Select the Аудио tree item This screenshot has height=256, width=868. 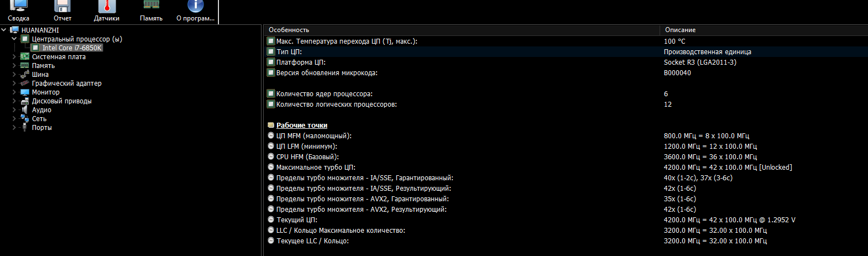41,110
